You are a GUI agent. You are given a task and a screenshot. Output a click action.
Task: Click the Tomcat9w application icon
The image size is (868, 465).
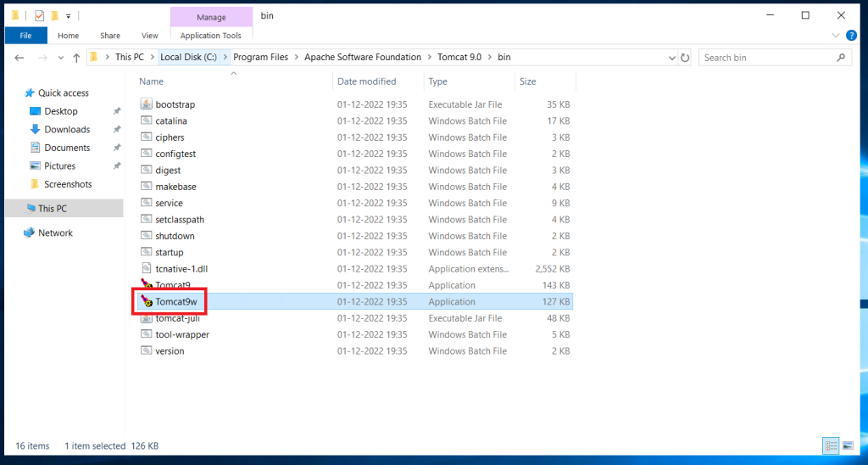146,301
